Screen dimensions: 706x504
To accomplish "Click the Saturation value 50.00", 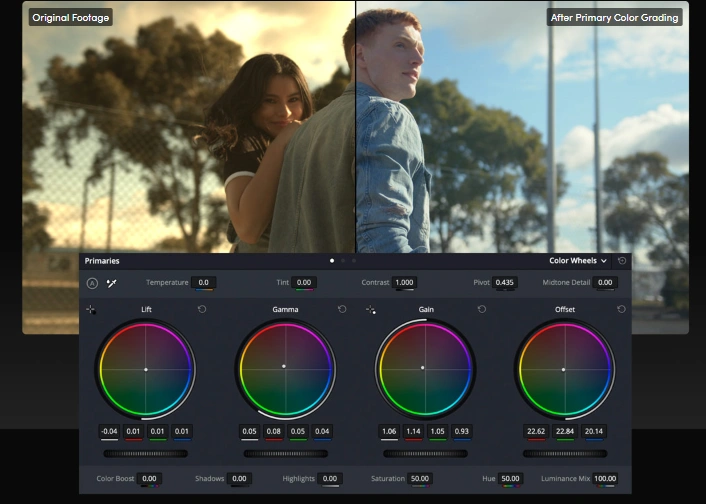I will click(x=420, y=478).
